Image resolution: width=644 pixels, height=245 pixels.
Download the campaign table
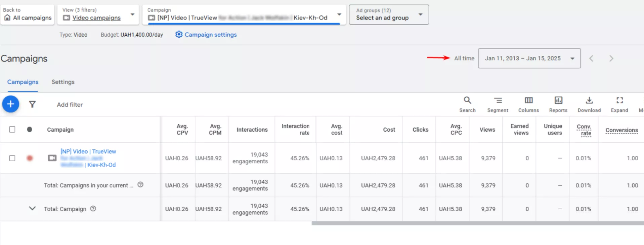click(x=589, y=104)
